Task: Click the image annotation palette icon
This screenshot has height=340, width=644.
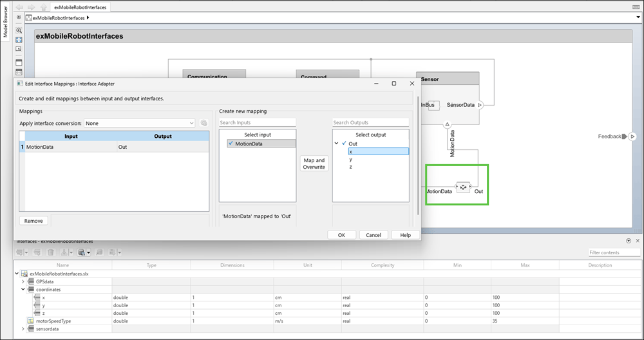Action: coord(19,48)
